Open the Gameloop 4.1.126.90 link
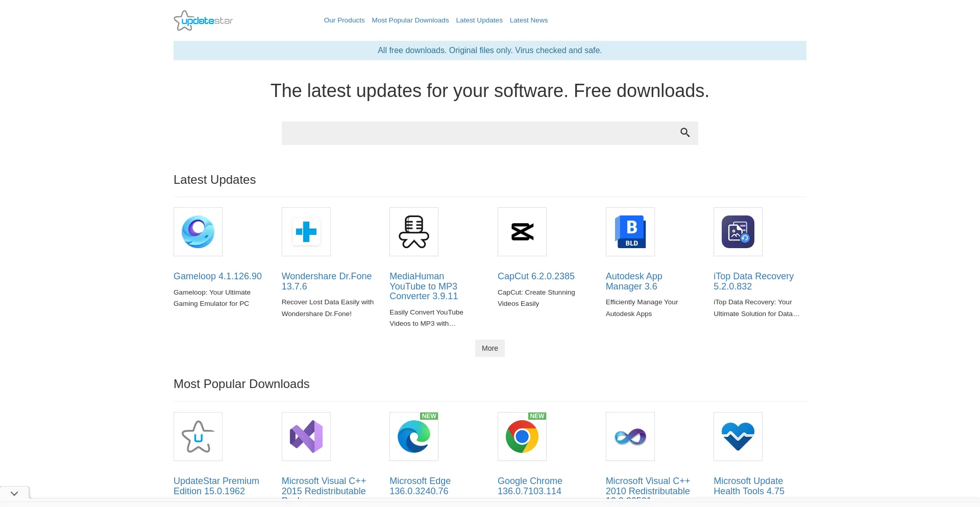The width and height of the screenshot is (980, 507). [217, 276]
